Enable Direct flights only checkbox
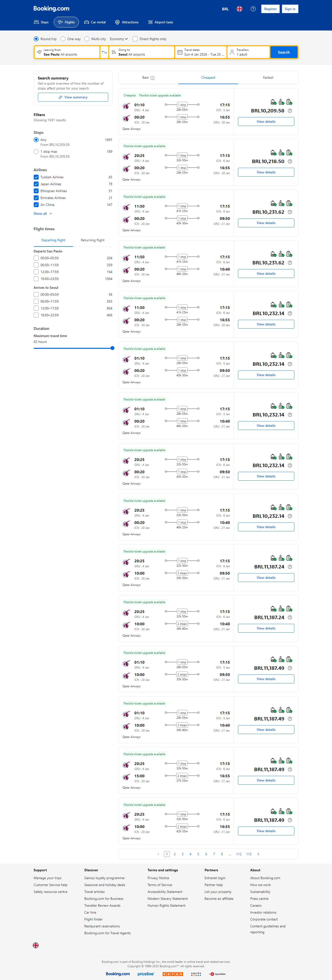This screenshot has height=980, width=332. coord(135,39)
